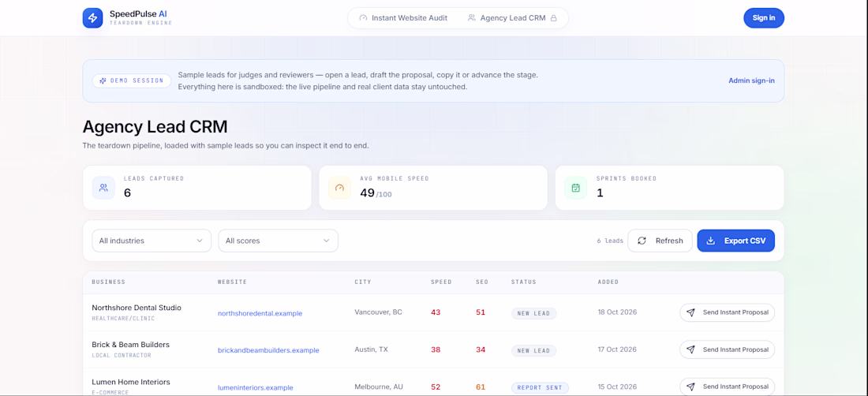Click the Added column header
868x396 pixels.
point(608,282)
